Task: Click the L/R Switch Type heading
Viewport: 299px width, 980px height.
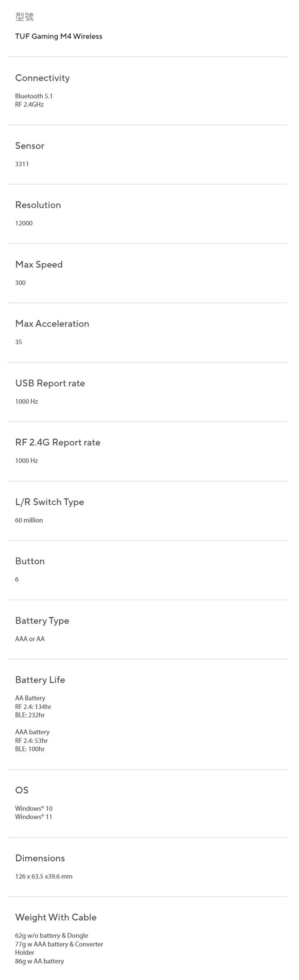Action: 50,502
